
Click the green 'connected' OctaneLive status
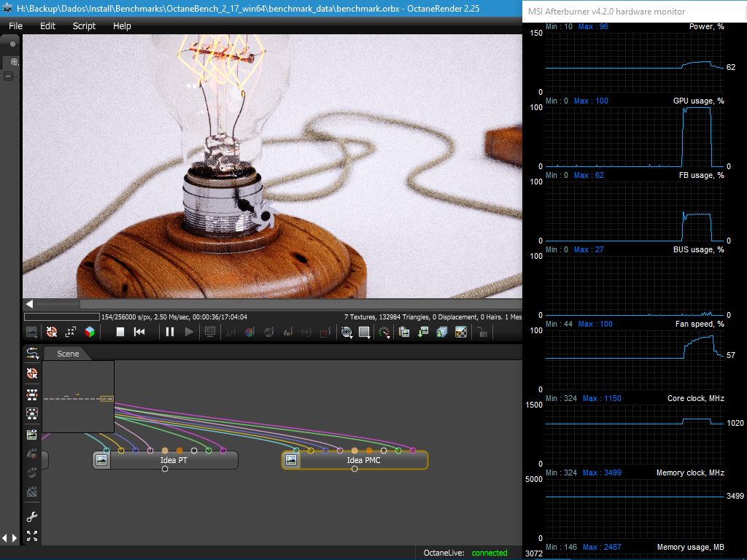pyautogui.click(x=489, y=553)
